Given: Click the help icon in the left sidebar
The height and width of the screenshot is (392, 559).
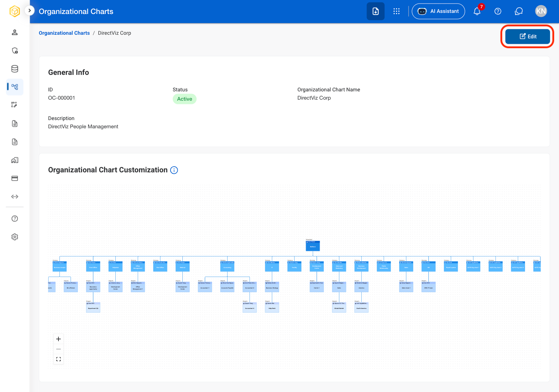Looking at the screenshot, I should click(15, 219).
